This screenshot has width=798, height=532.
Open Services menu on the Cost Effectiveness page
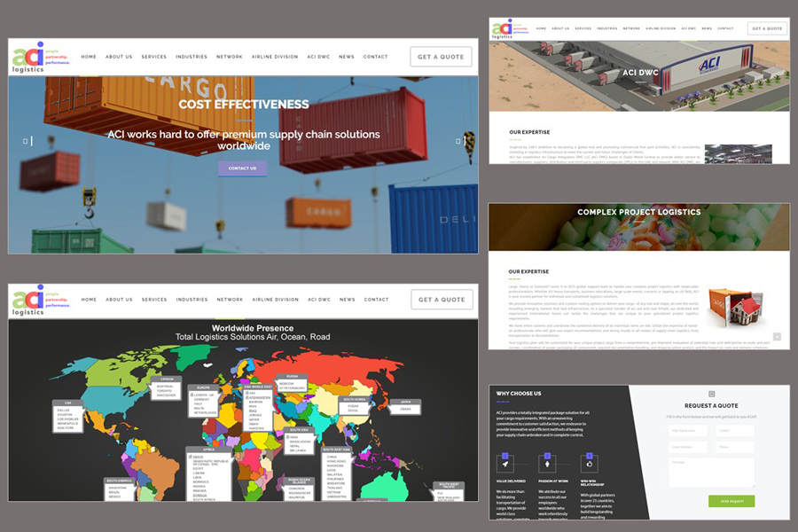point(154,57)
